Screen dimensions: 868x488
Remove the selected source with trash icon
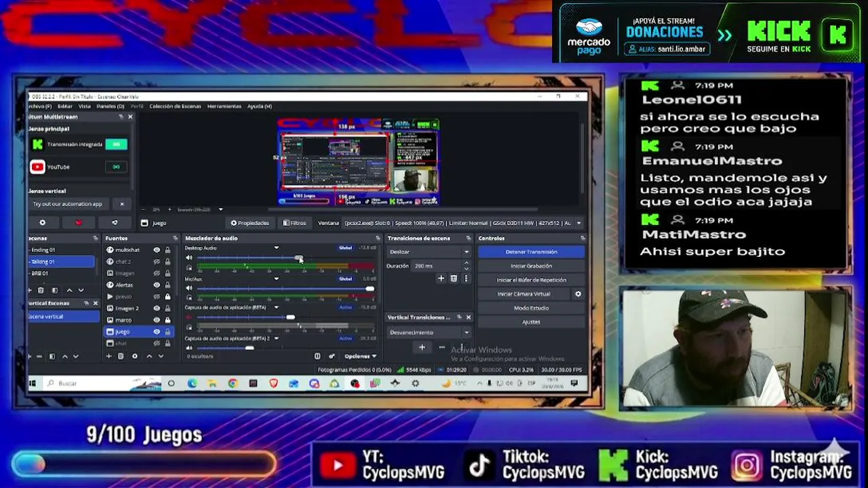pos(121,356)
